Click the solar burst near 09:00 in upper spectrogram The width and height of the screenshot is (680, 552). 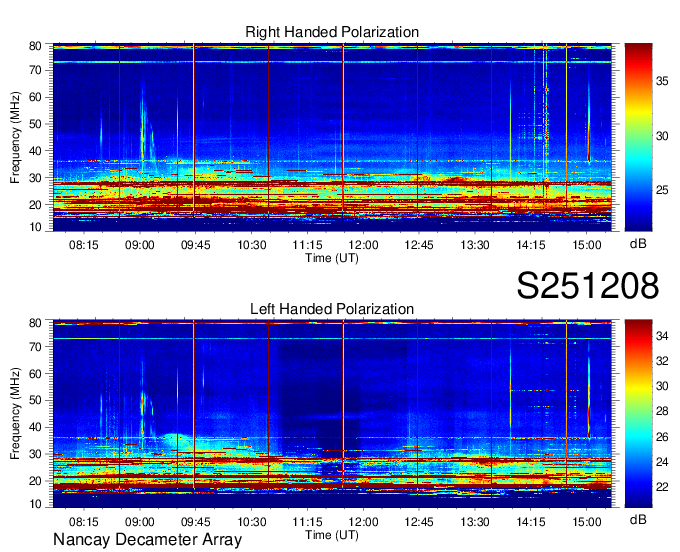[144, 125]
